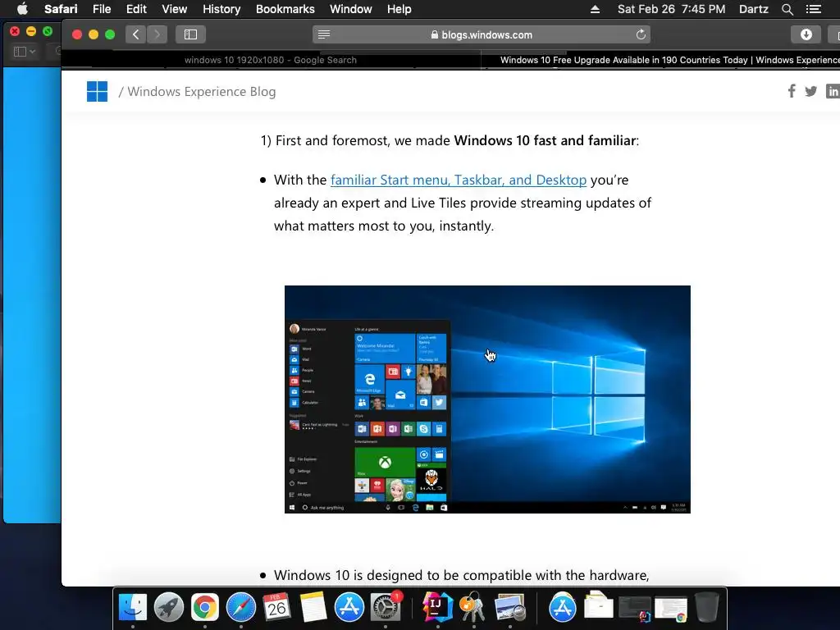Click Safari's forward arrow button

(157, 34)
